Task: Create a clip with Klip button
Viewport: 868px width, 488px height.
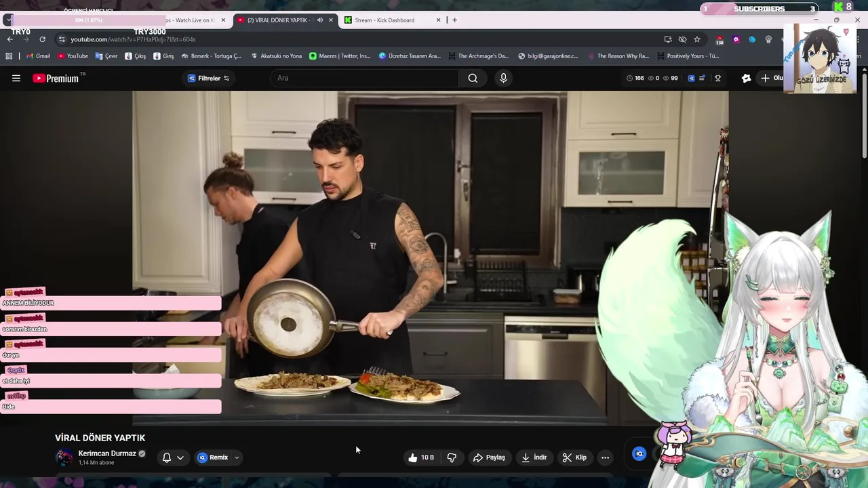Action: click(x=574, y=457)
